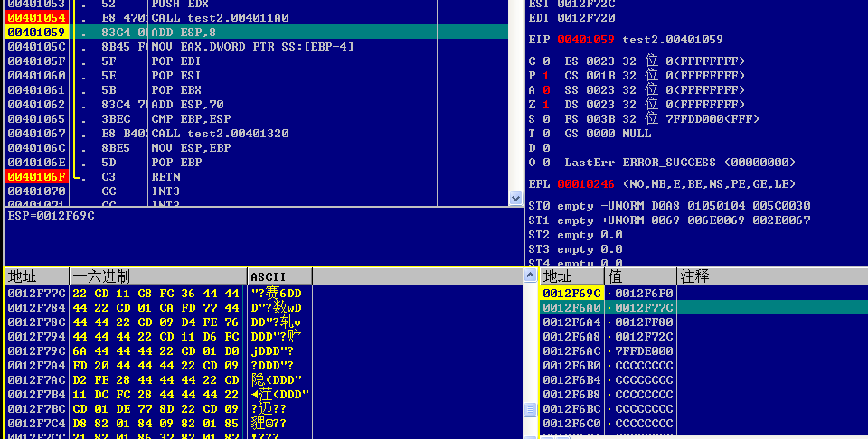Image resolution: width=868 pixels, height=439 pixels.
Task: Select MOV EAX,DWORD PTR SS:[EBP-4] instruction
Action: (x=252, y=46)
